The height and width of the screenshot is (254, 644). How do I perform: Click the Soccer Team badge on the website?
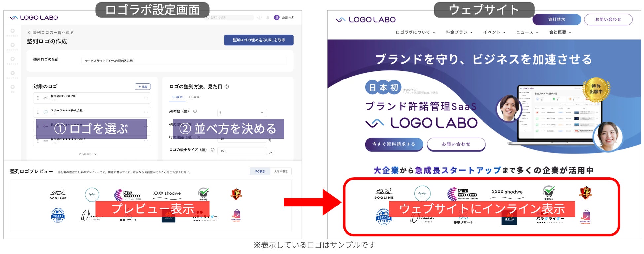(384, 217)
